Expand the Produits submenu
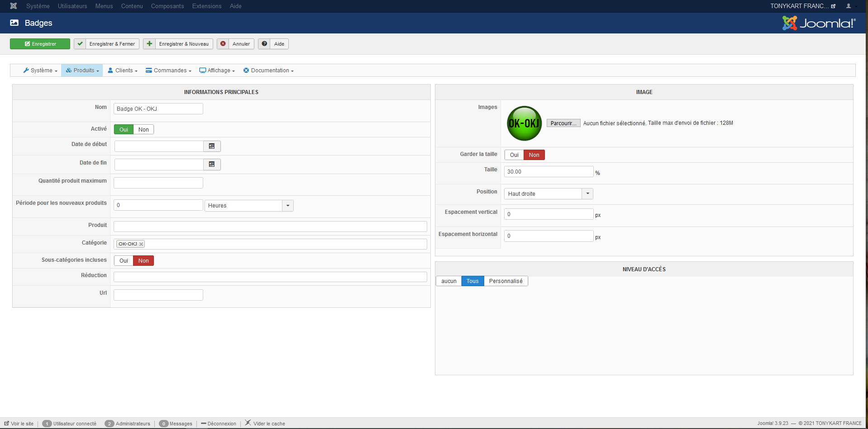Screen dimensions: 868x429 coord(82,71)
